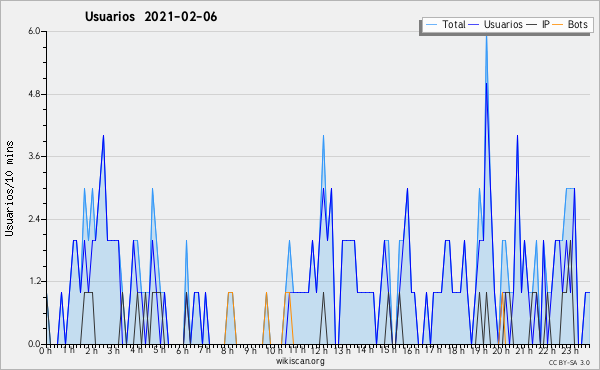Click the 'CC BY-SA 3.0' license text

(x=569, y=363)
